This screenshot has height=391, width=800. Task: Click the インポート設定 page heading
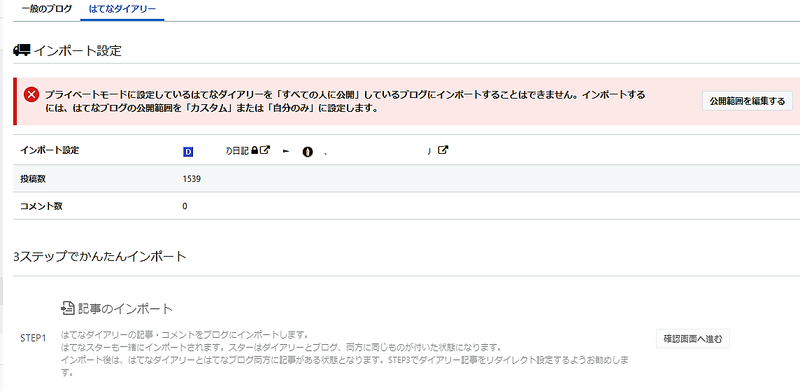[78, 51]
